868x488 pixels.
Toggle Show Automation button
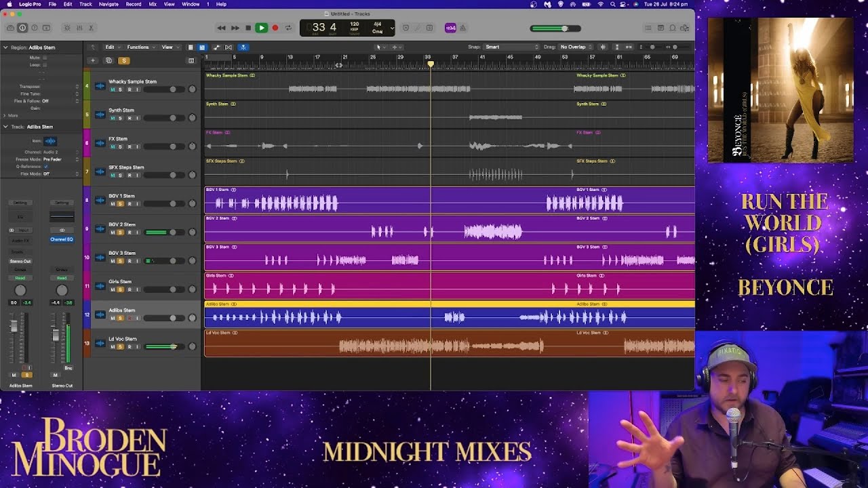coord(216,47)
